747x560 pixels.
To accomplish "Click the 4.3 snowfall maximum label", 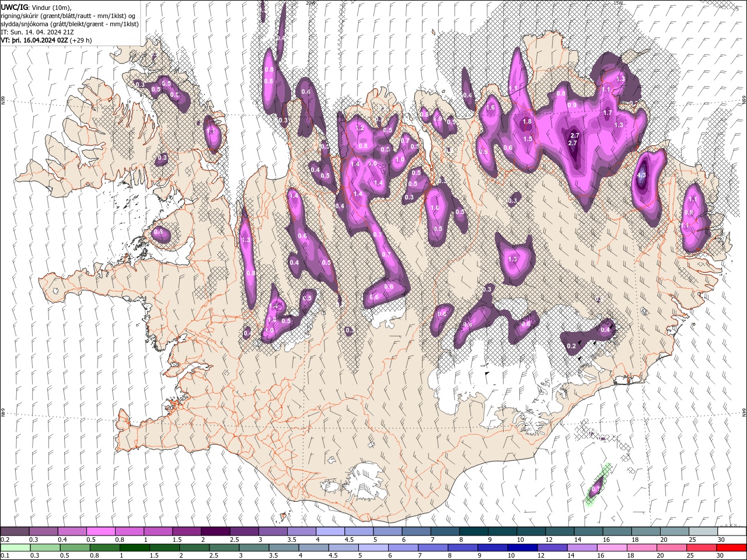I will pos(642,175).
